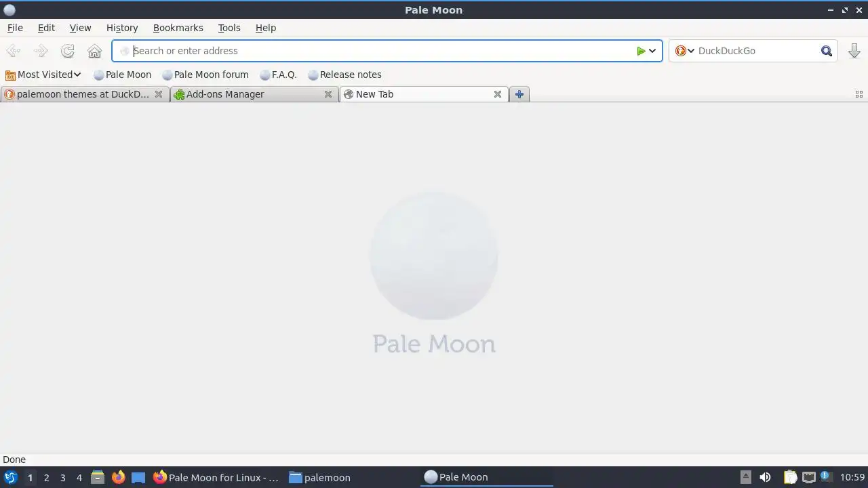Viewport: 868px width, 488px height.
Task: Open the Help menu
Action: point(266,28)
